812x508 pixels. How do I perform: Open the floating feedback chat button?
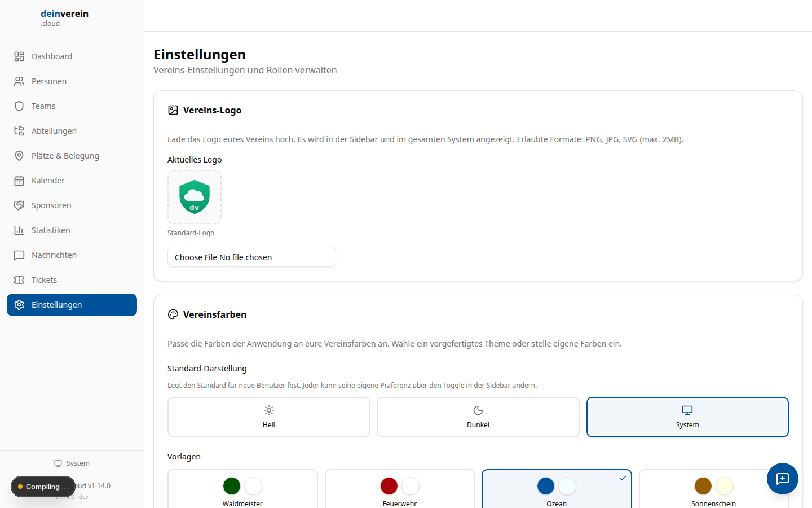[782, 479]
